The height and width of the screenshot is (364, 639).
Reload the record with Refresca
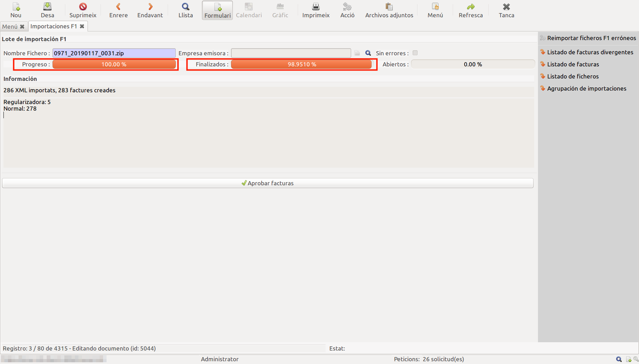tap(471, 10)
